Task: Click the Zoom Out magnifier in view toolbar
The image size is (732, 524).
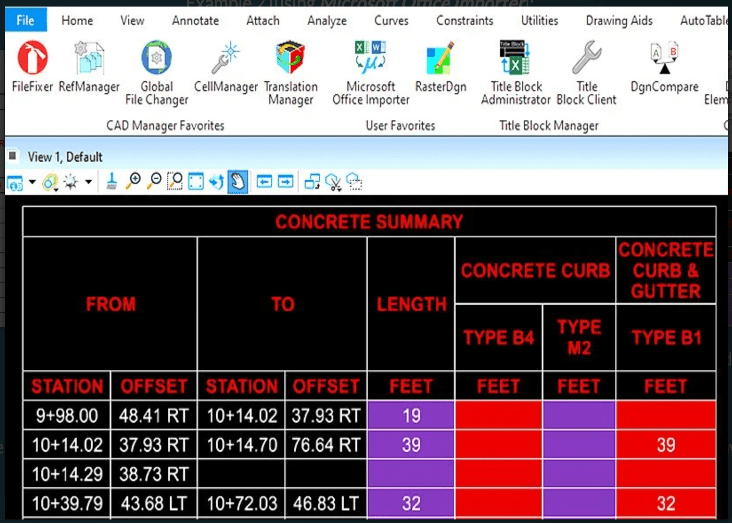Action: (154, 181)
